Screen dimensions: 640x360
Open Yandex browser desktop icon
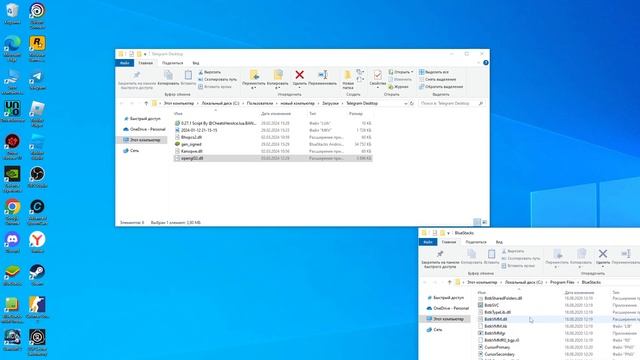click(37, 243)
